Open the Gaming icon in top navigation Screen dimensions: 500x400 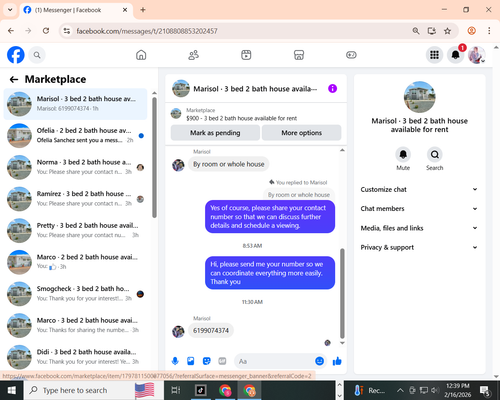(x=351, y=55)
